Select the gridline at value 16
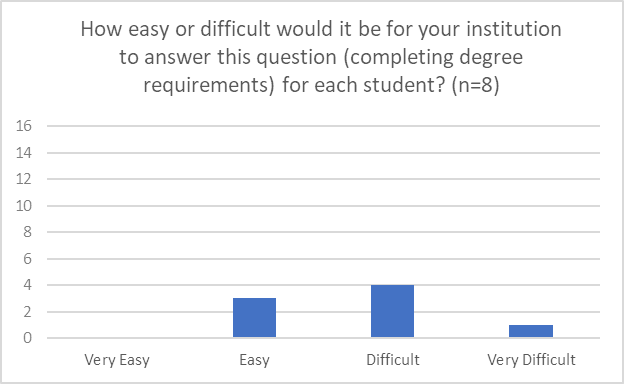Viewport: 624px width, 384px height. pos(323,126)
